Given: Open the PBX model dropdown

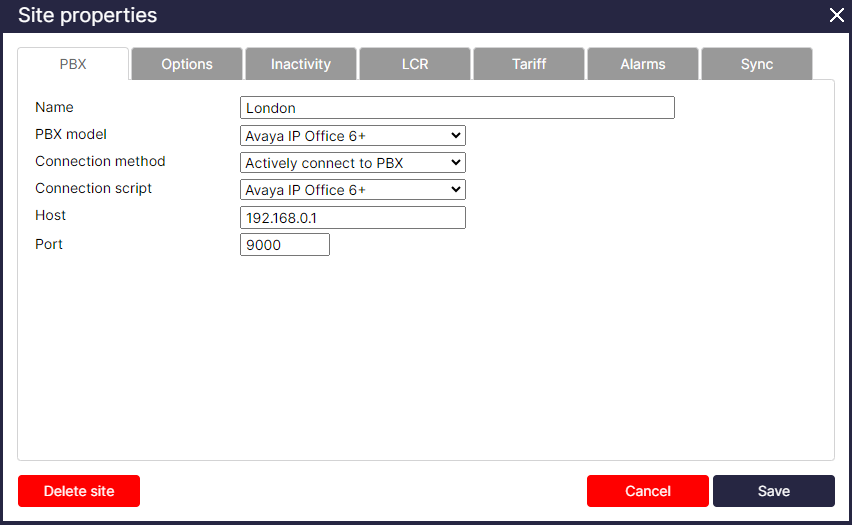Looking at the screenshot, I should pyautogui.click(x=353, y=135).
